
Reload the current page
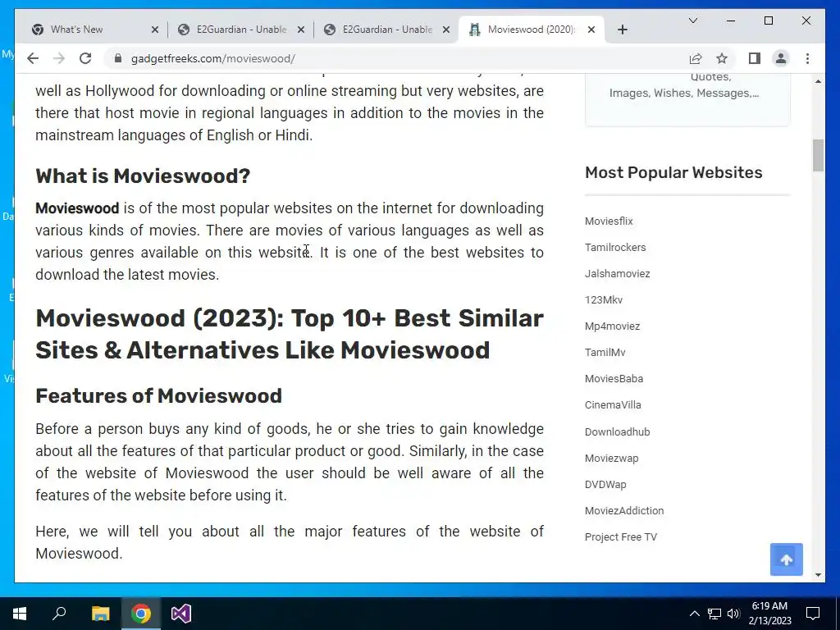85,58
